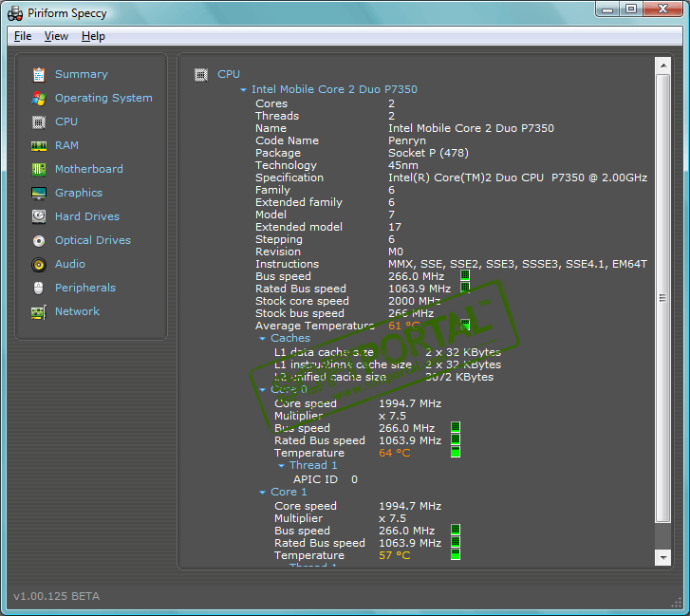This screenshot has height=616, width=690.
Task: Open the Motherboard section
Action: (89, 169)
